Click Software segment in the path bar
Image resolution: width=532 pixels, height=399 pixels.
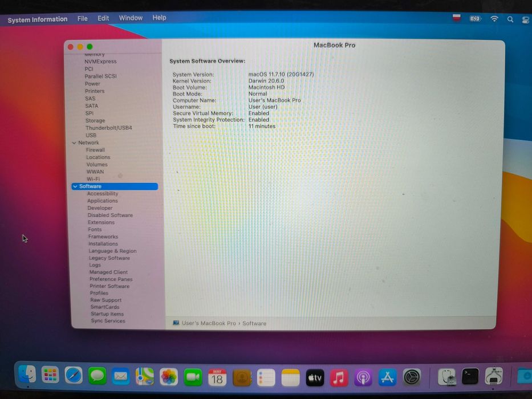tap(254, 323)
